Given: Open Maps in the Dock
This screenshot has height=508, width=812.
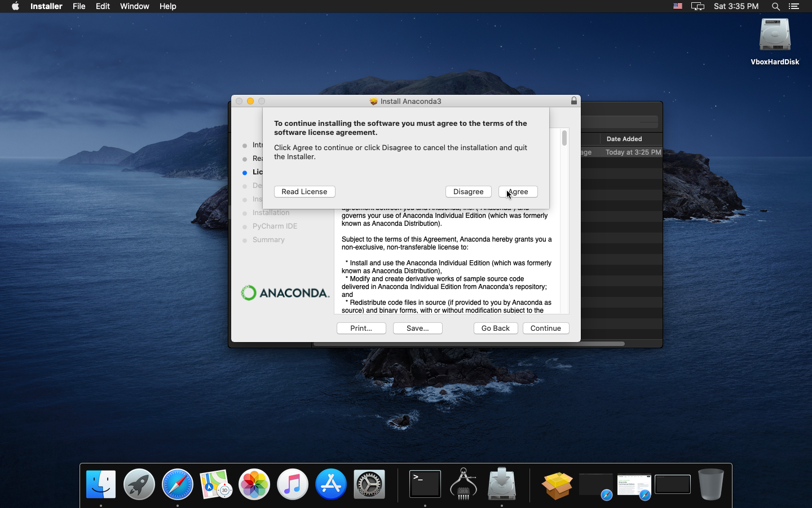Looking at the screenshot, I should click(x=216, y=484).
